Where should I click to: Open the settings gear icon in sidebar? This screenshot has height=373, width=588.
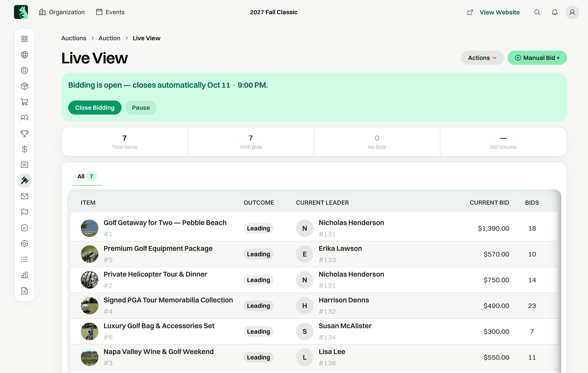pos(24,70)
